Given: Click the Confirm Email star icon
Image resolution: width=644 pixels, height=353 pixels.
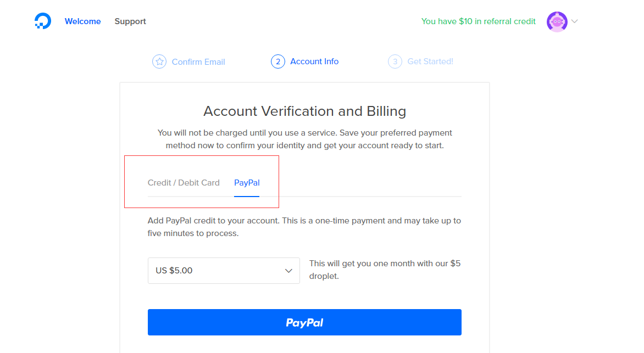Looking at the screenshot, I should tap(159, 61).
